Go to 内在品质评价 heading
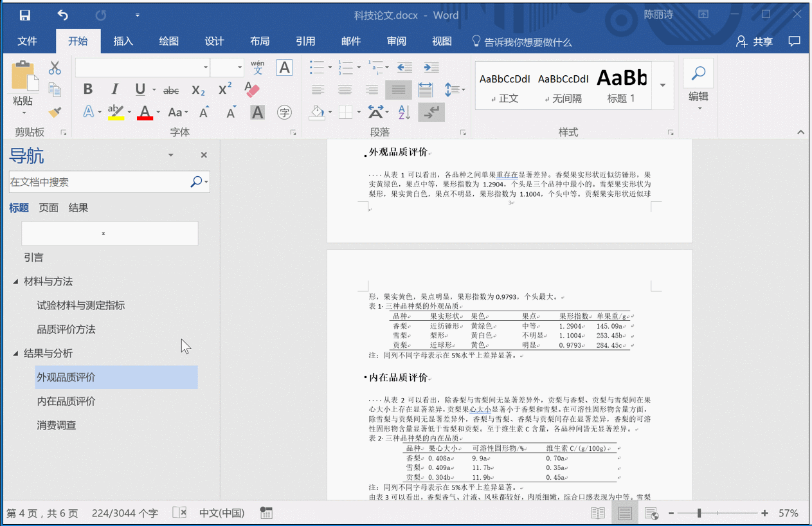The image size is (812, 526). tap(66, 401)
